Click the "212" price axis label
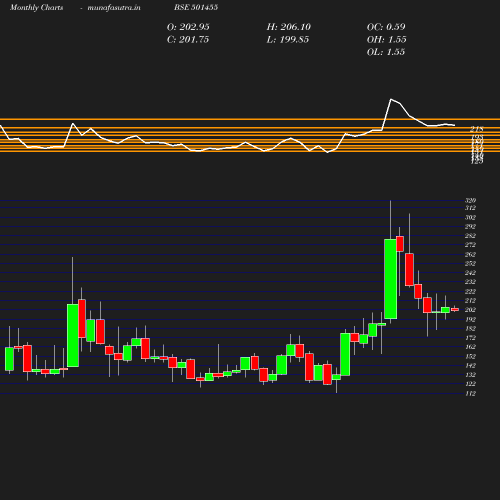Image resolution: width=500 pixels, height=500 pixels. pos(470,301)
